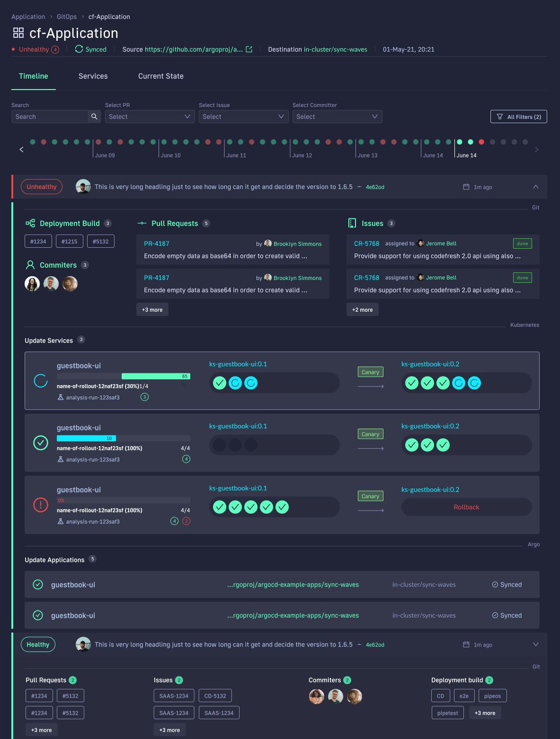Click the Commiters person icon
The width and height of the screenshot is (560, 739).
pyautogui.click(x=30, y=265)
